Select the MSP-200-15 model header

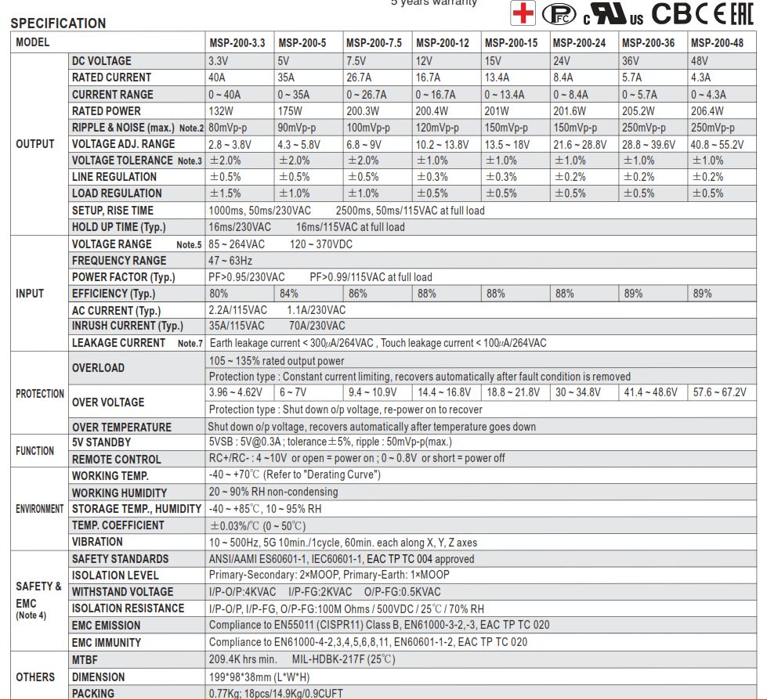click(511, 43)
